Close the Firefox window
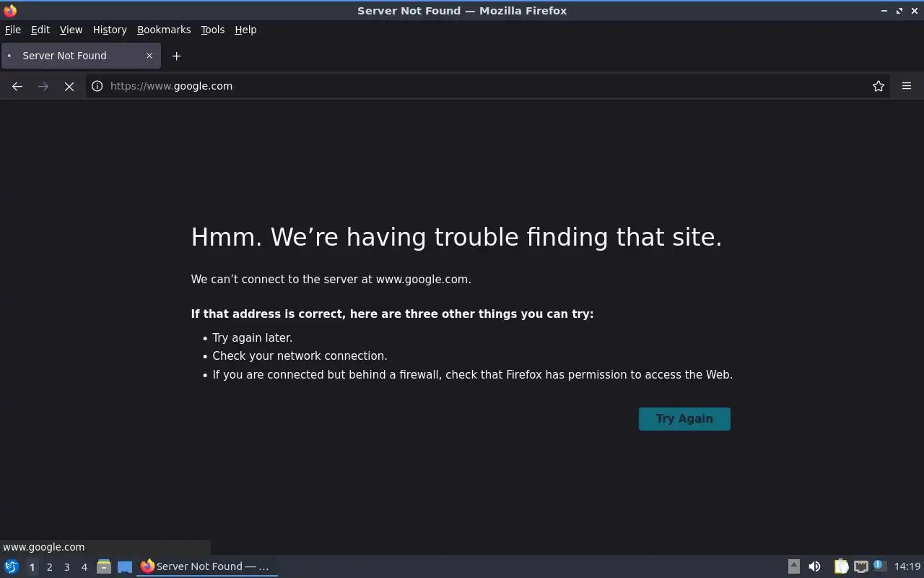 point(914,10)
